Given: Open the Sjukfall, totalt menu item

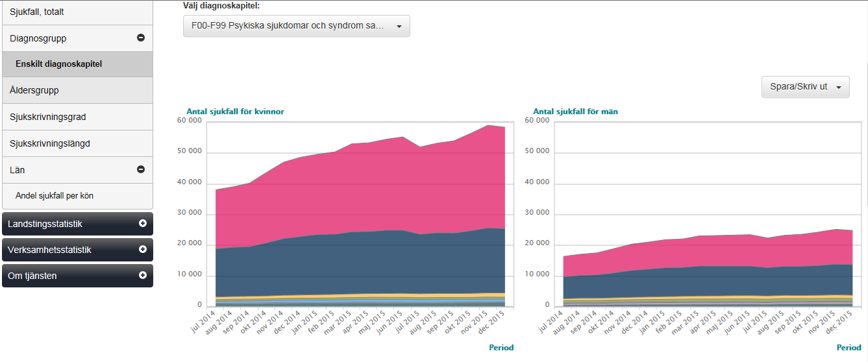Looking at the screenshot, I should [x=77, y=12].
